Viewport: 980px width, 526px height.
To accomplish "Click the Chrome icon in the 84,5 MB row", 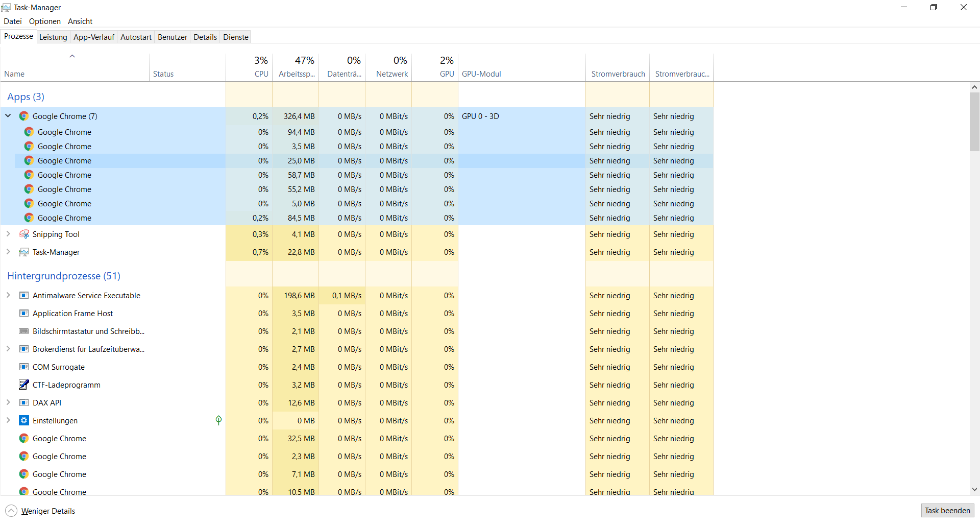I will pyautogui.click(x=29, y=218).
